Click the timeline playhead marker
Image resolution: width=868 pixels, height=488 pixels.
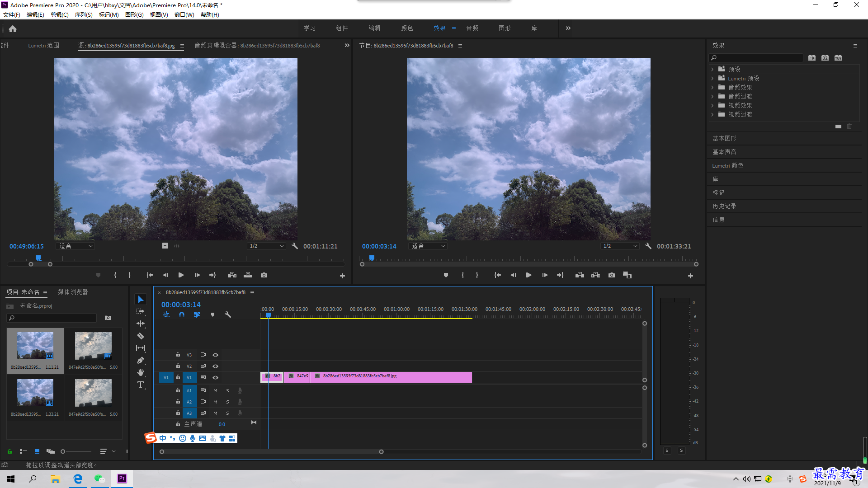[x=268, y=315]
